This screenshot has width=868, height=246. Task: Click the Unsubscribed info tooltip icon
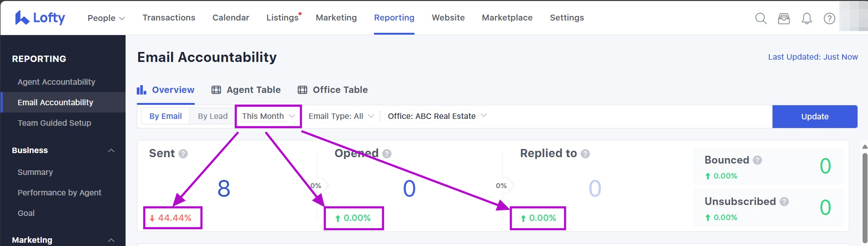click(784, 202)
